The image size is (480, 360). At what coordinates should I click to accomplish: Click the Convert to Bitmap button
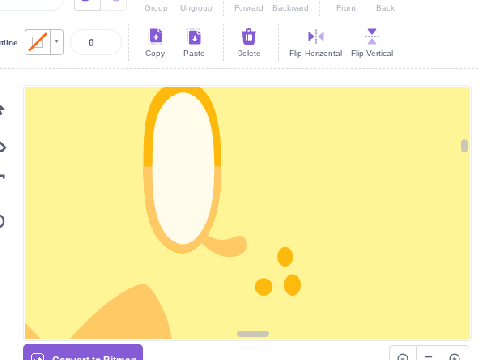[x=83, y=353]
